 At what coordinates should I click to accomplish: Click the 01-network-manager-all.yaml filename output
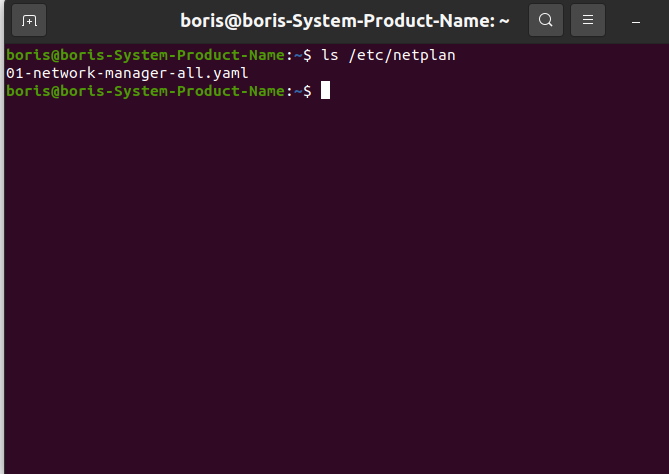click(126, 73)
